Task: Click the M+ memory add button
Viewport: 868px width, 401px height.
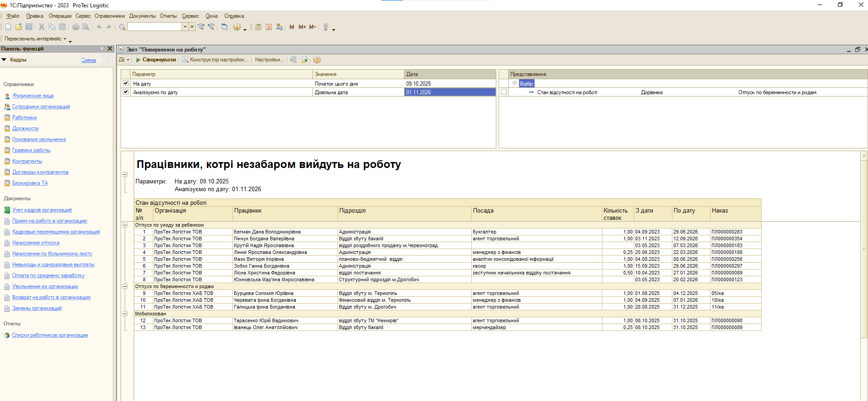Action: pos(302,27)
